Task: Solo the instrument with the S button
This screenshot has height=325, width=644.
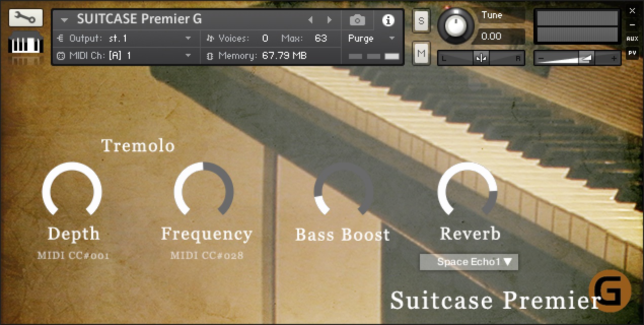Action: [x=421, y=21]
